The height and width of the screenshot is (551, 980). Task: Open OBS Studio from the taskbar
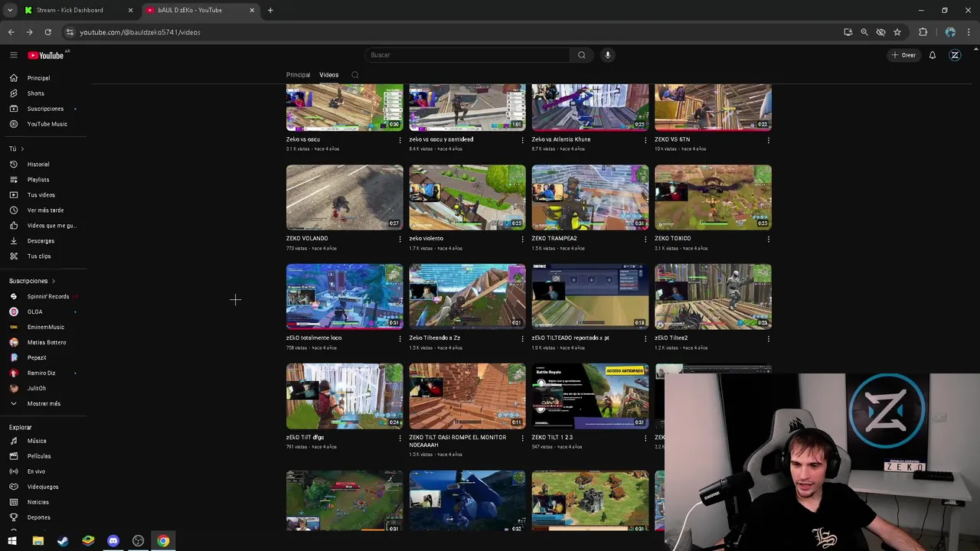coord(139,541)
